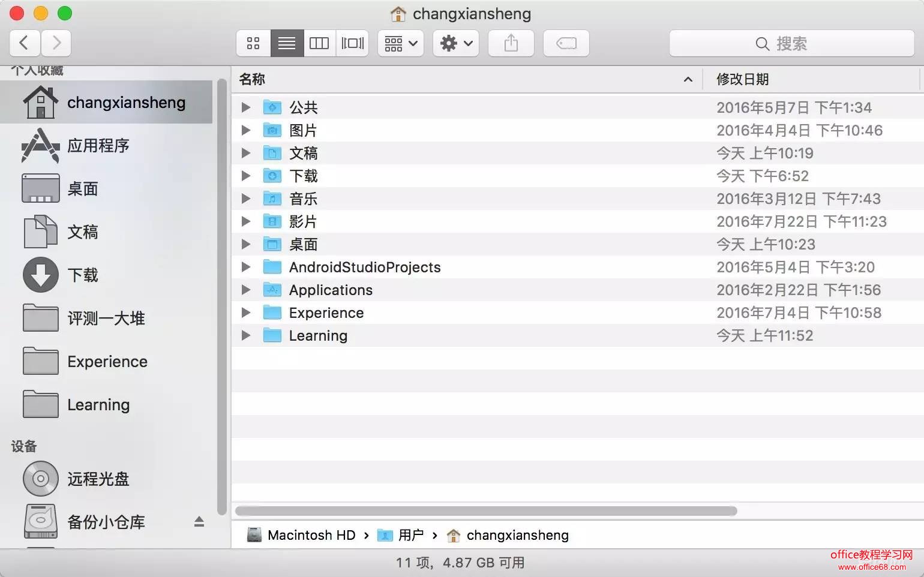Expand the 桌面 folder in the list
This screenshot has width=924, height=577.
pos(245,244)
